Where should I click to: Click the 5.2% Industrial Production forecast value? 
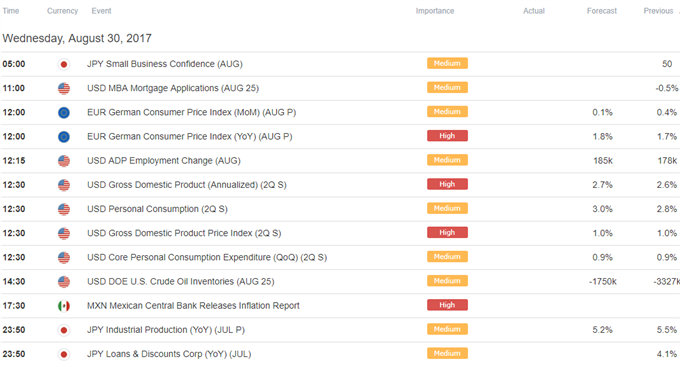pyautogui.click(x=603, y=330)
